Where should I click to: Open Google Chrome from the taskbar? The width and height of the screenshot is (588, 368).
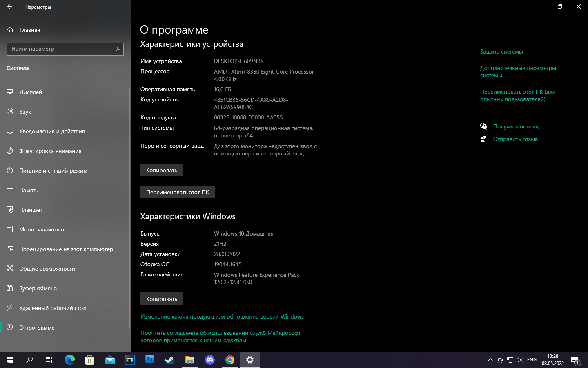(x=230, y=360)
